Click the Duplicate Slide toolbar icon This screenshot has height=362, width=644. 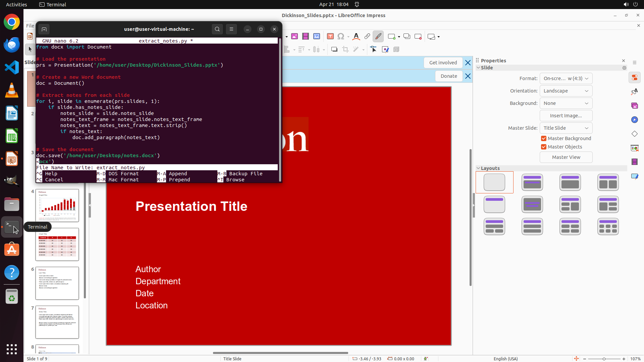[x=407, y=37]
